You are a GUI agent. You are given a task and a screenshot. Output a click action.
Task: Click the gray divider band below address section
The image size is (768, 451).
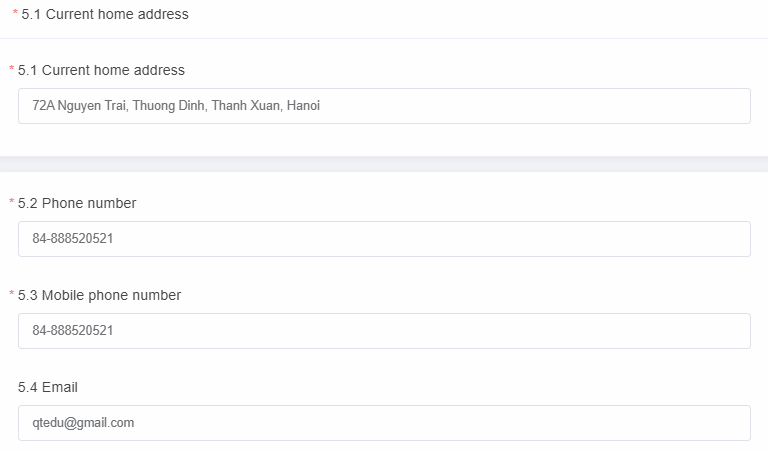tap(384, 164)
